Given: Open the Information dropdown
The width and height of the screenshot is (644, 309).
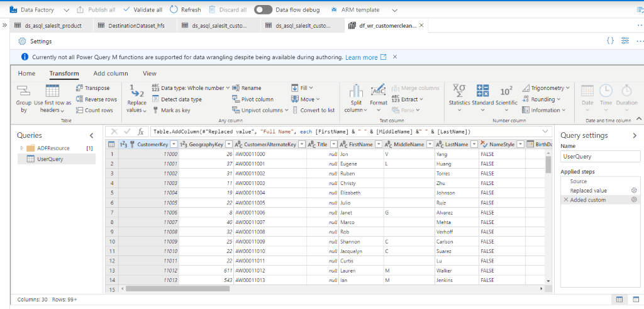Looking at the screenshot, I should [x=544, y=110].
